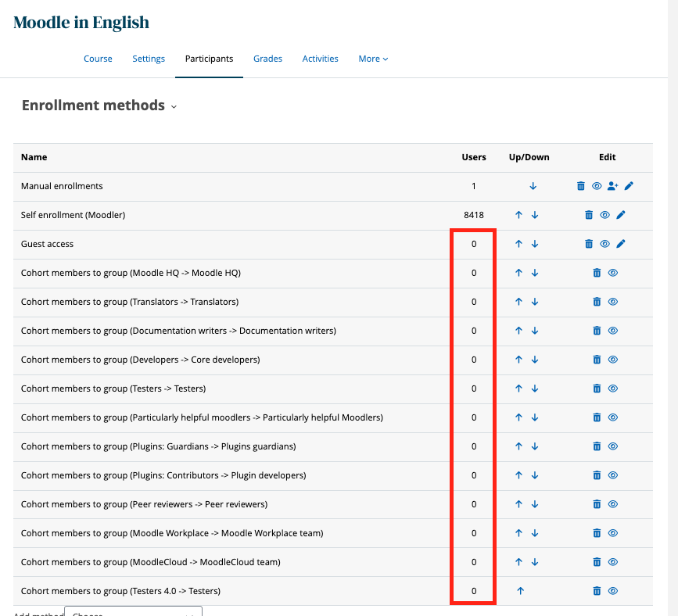
Task: Move Self enrollment (Moodler) down
Action: (535, 215)
